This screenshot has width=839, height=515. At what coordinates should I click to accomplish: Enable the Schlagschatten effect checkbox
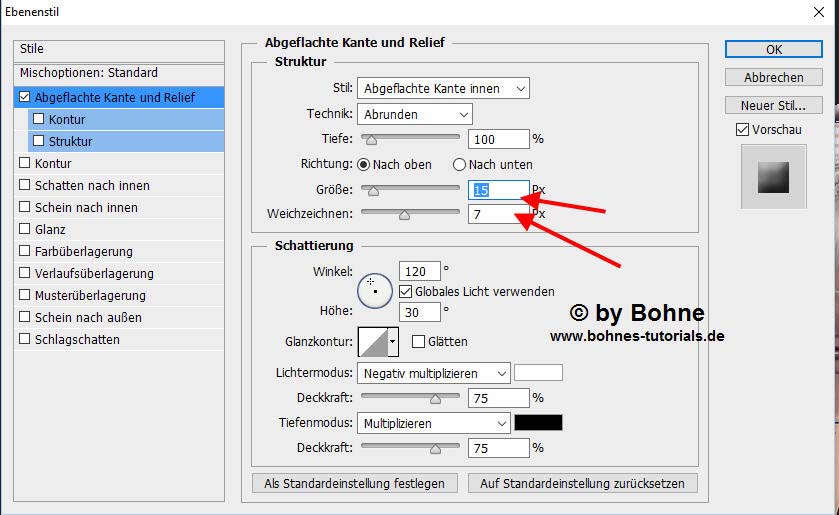25,339
